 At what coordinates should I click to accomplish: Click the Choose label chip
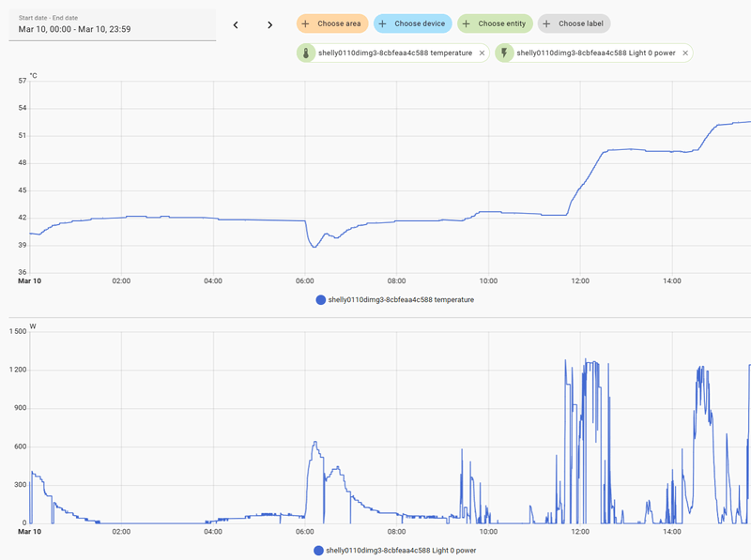(x=575, y=23)
